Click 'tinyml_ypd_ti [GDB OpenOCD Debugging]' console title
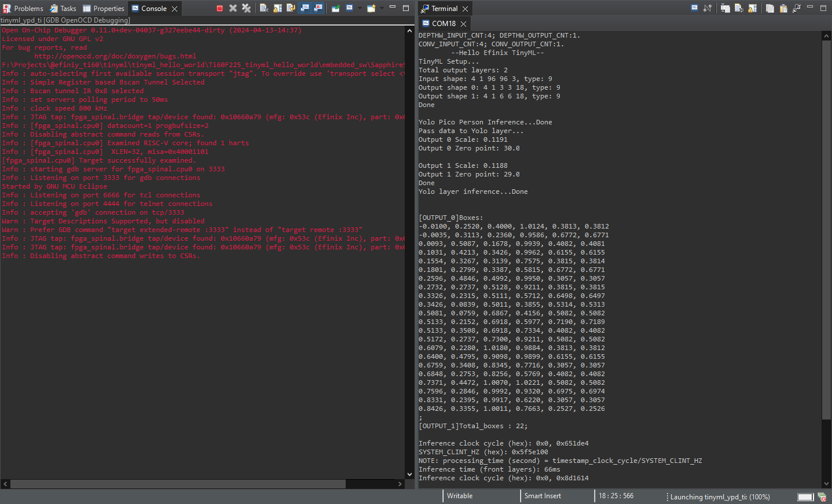 [65, 20]
